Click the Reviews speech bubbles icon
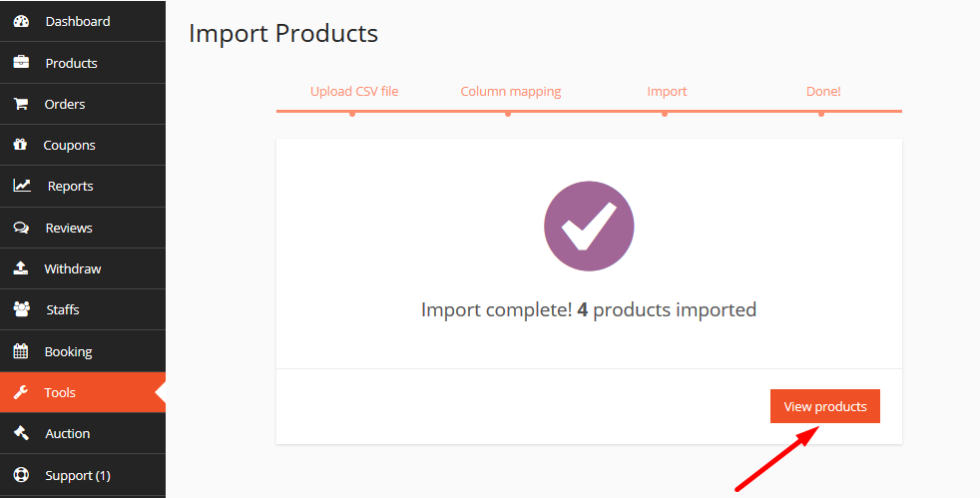 [21, 228]
